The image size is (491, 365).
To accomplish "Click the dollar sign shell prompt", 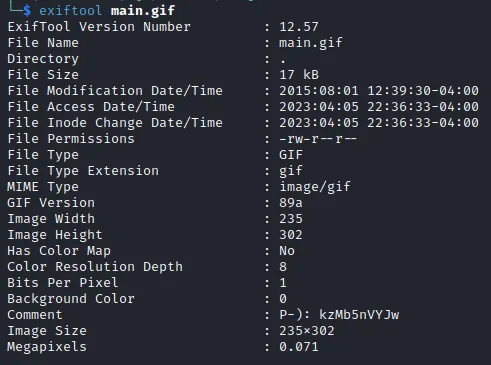I will click(27, 11).
